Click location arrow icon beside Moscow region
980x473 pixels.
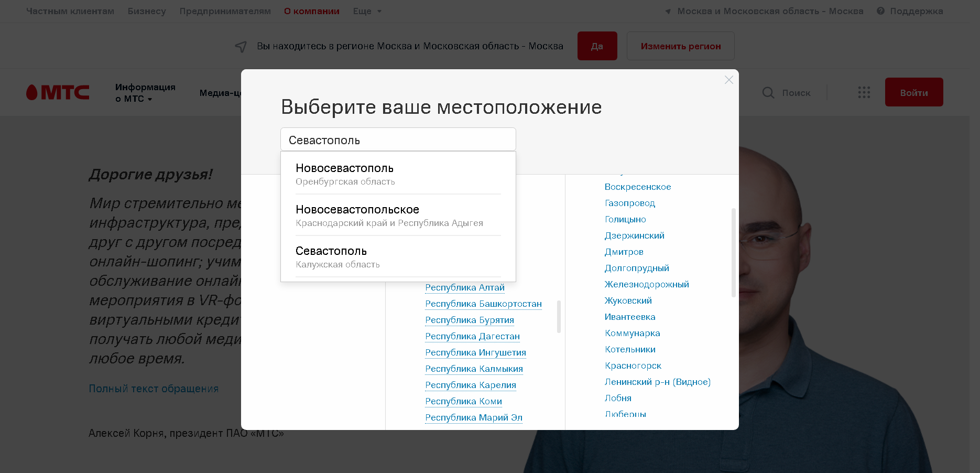(x=668, y=12)
